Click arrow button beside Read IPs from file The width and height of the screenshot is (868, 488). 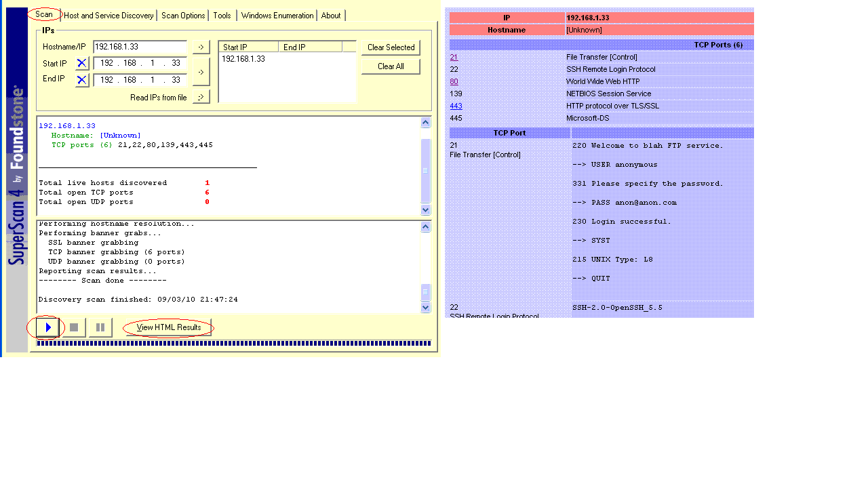201,97
